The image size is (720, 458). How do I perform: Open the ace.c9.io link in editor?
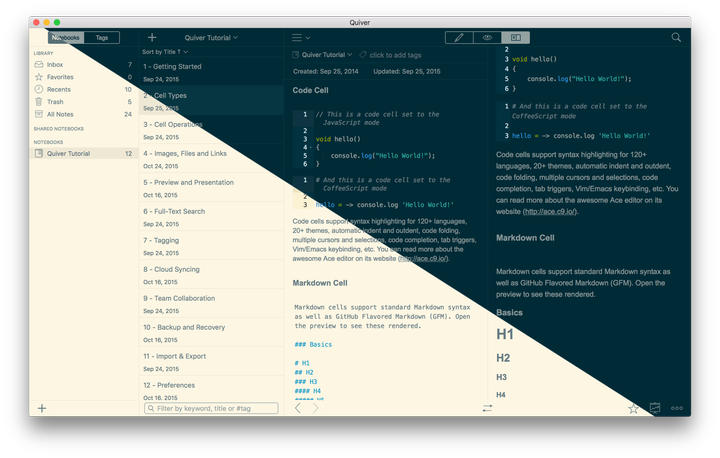pyautogui.click(x=422, y=259)
